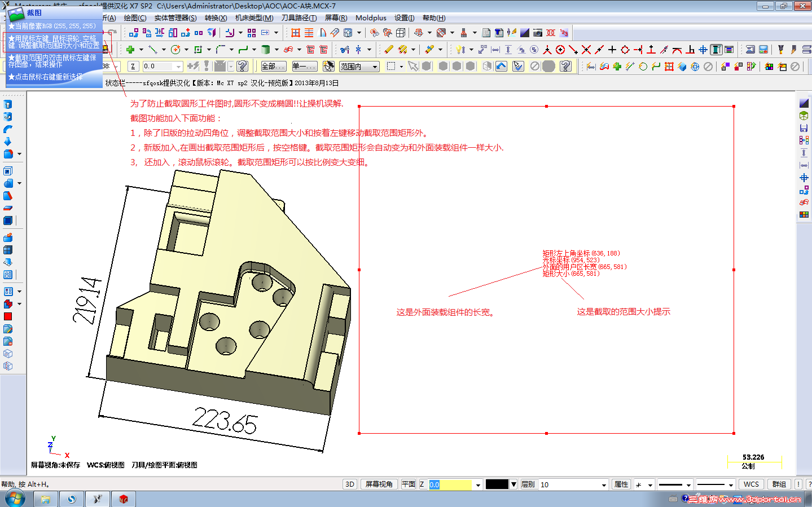Click the 层别 button
Viewport: 812px width, 507px height.
click(528, 484)
